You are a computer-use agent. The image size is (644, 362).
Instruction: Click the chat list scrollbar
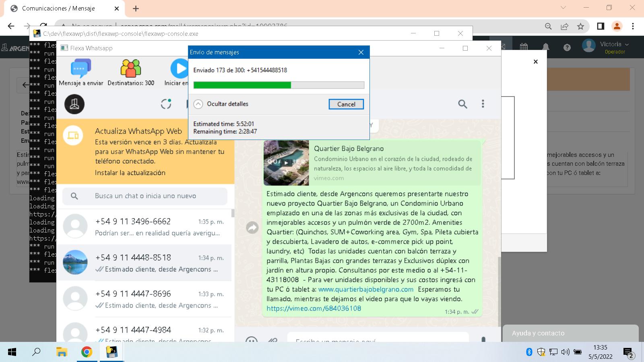[233, 213]
